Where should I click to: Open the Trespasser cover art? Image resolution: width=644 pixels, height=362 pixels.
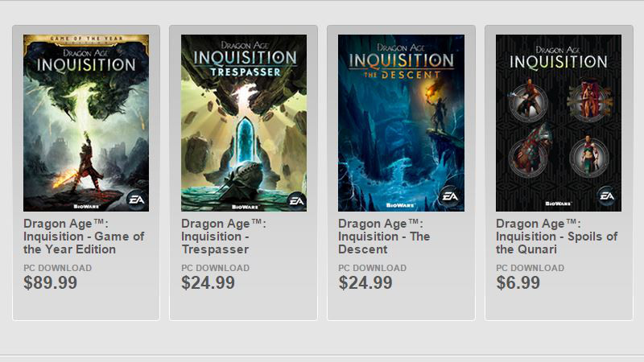(243, 121)
